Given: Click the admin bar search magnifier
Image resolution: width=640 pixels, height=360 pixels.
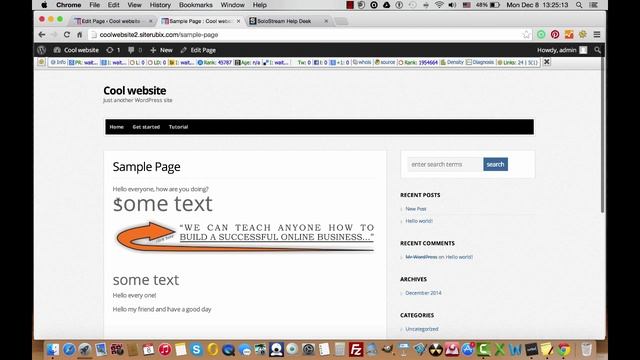Looking at the screenshot, I should pyautogui.click(x=598, y=50).
